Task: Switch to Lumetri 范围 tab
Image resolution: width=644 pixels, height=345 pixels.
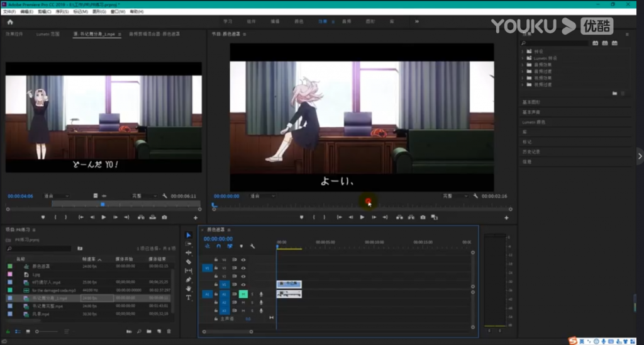Action: tap(48, 34)
